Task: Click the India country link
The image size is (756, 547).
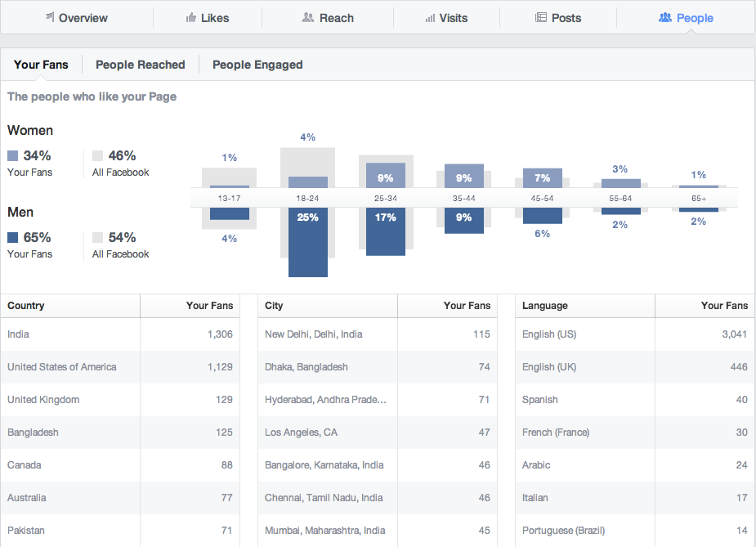Action: (17, 334)
